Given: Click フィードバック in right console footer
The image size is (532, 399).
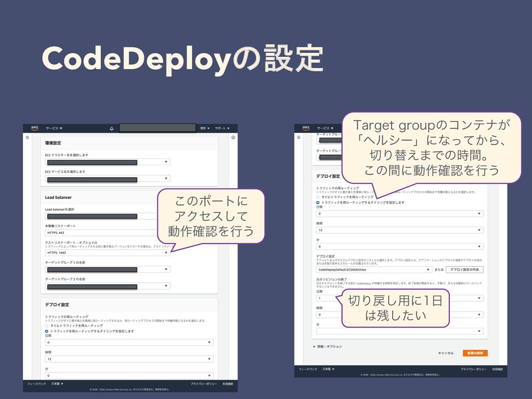Looking at the screenshot, I should 308,369.
